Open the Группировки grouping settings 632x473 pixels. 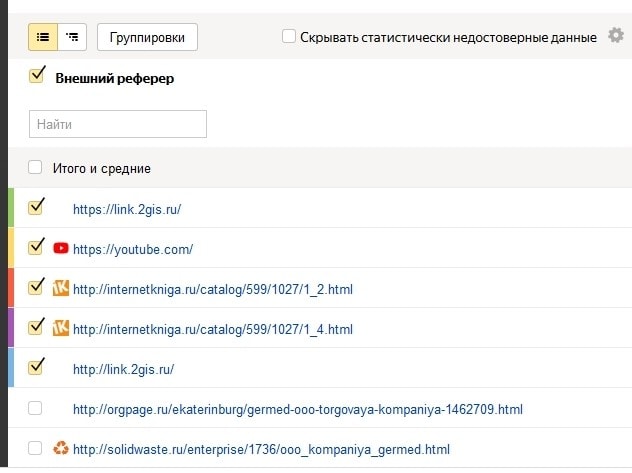tap(147, 37)
